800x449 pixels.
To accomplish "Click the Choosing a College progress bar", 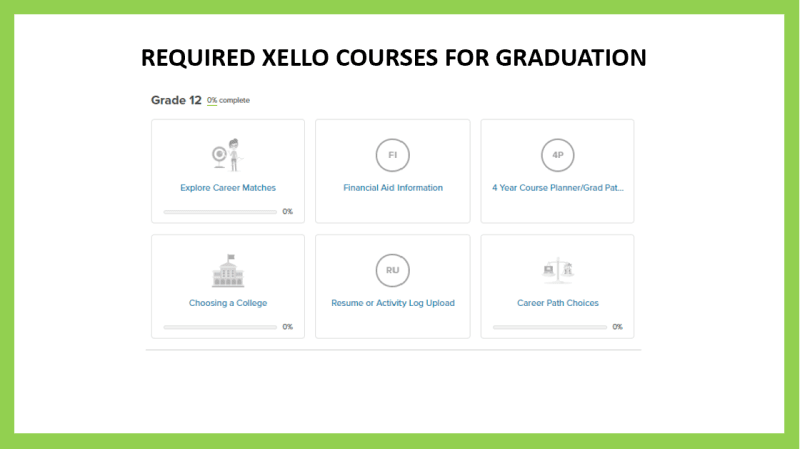I will tap(220, 327).
